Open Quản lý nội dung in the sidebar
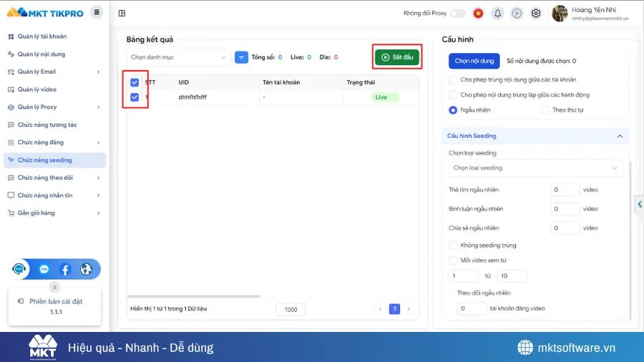644x362 pixels. point(54,54)
